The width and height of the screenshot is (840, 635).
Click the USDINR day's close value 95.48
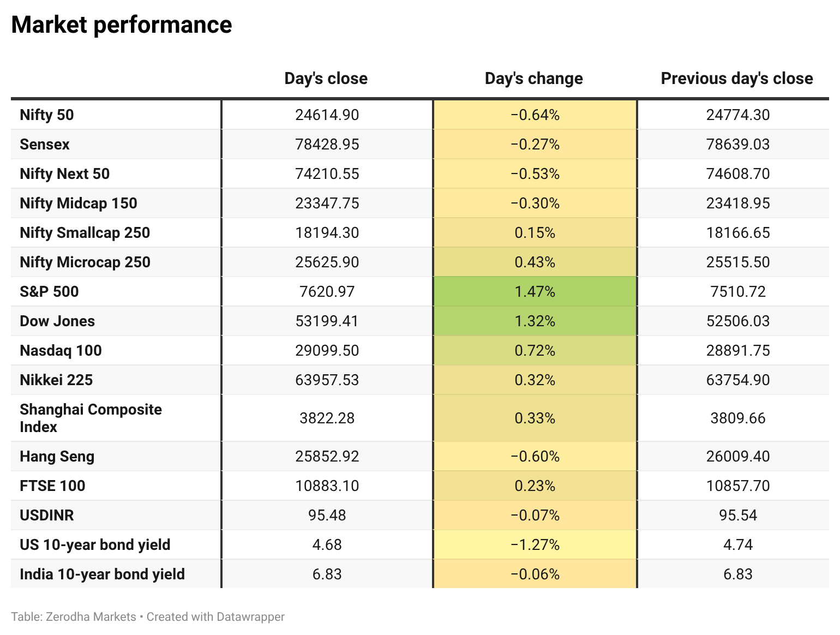[x=327, y=516]
